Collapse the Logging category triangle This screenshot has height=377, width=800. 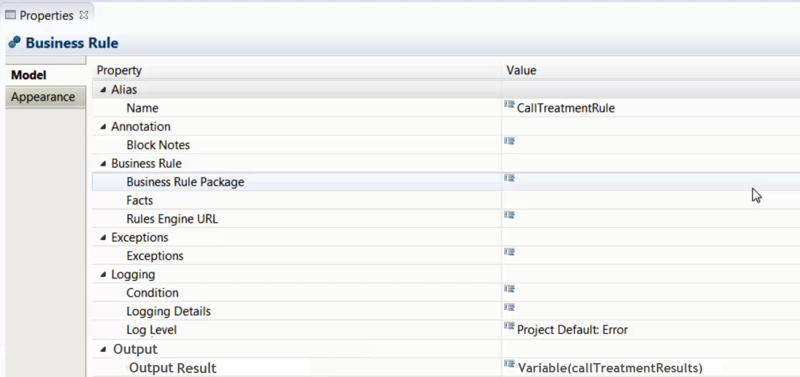click(104, 274)
